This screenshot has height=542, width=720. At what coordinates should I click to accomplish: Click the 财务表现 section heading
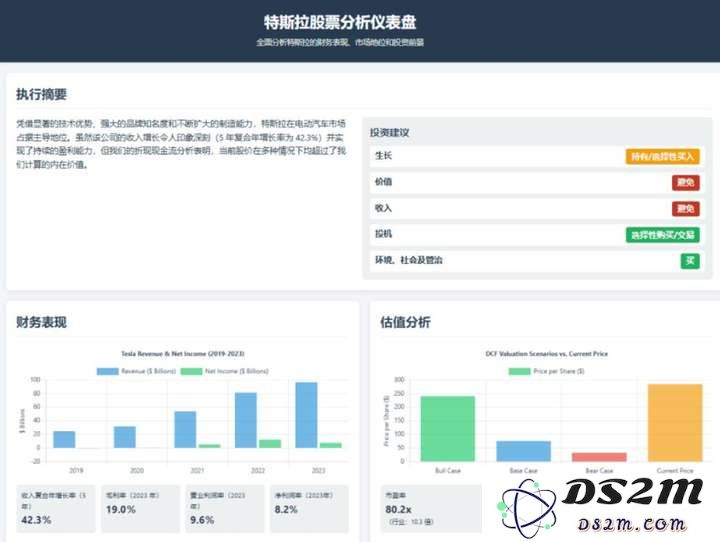tap(41, 322)
